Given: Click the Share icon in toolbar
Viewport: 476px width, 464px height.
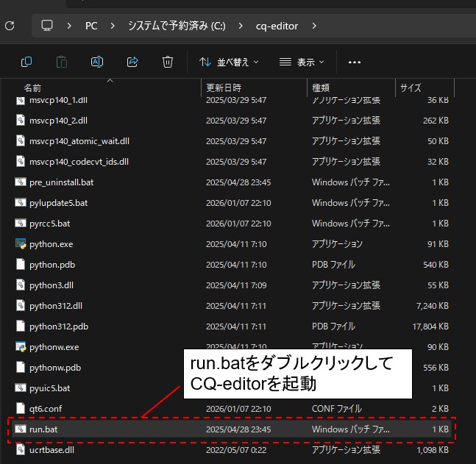Looking at the screenshot, I should pyautogui.click(x=132, y=62).
